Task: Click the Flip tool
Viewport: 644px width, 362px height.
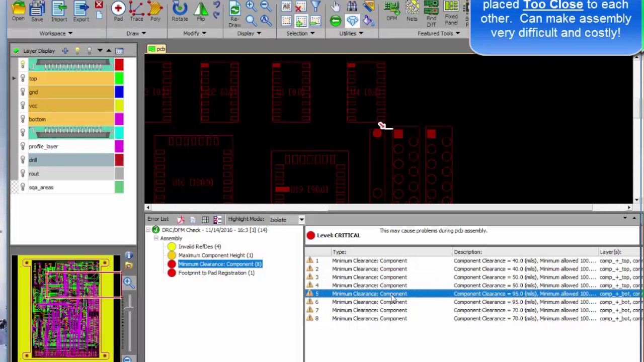Action: pos(201,11)
